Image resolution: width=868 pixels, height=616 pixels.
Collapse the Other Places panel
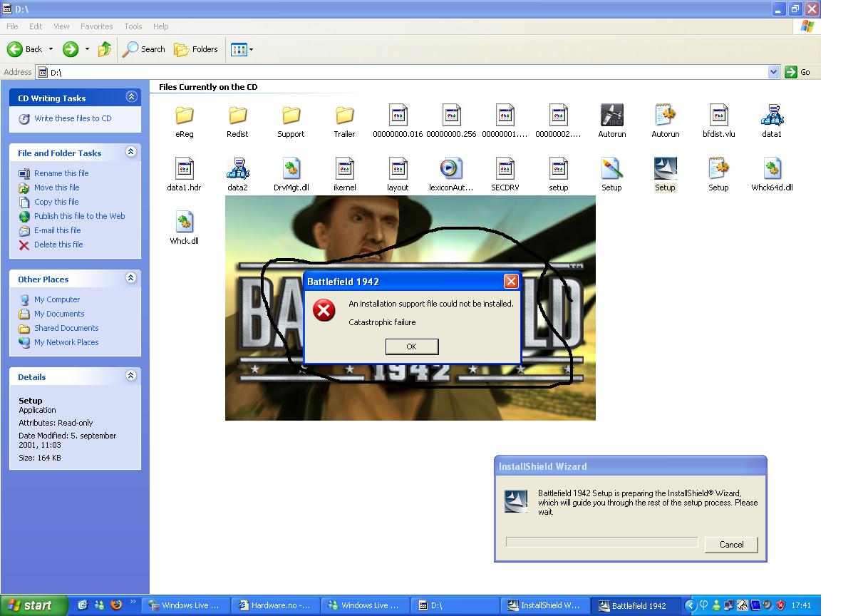click(131, 278)
